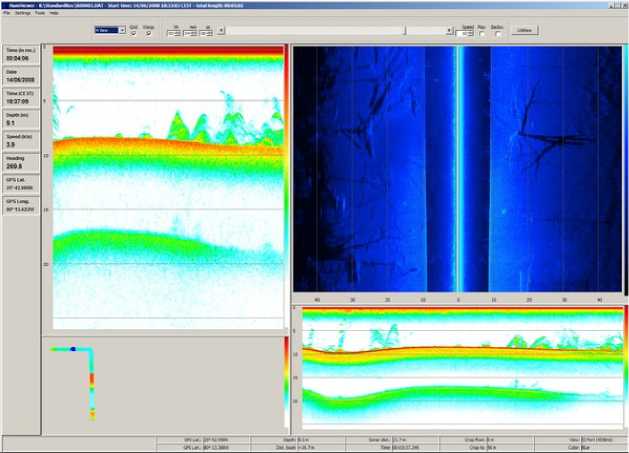The image size is (629, 453).
Task: Expand the view layout dropdown
Action: coord(121,31)
